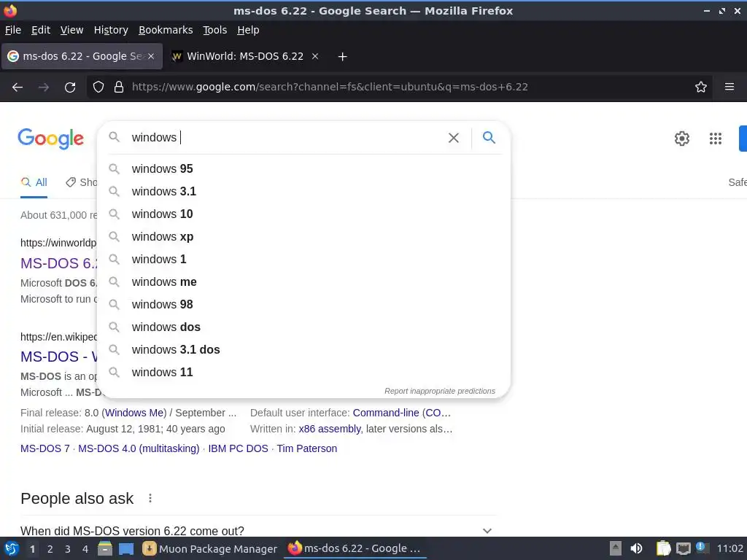Click 'Report inappropriate predictions' link

pos(440,391)
